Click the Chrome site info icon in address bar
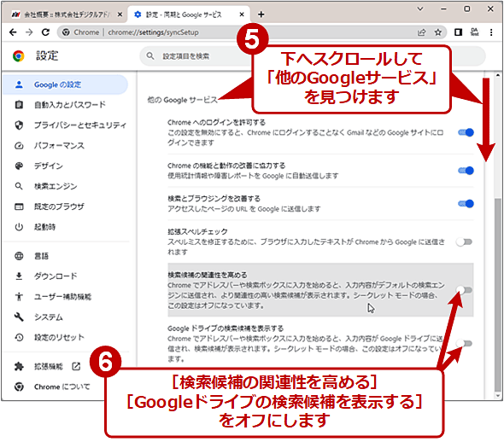Viewport: 504px width, 442px height. [x=66, y=32]
